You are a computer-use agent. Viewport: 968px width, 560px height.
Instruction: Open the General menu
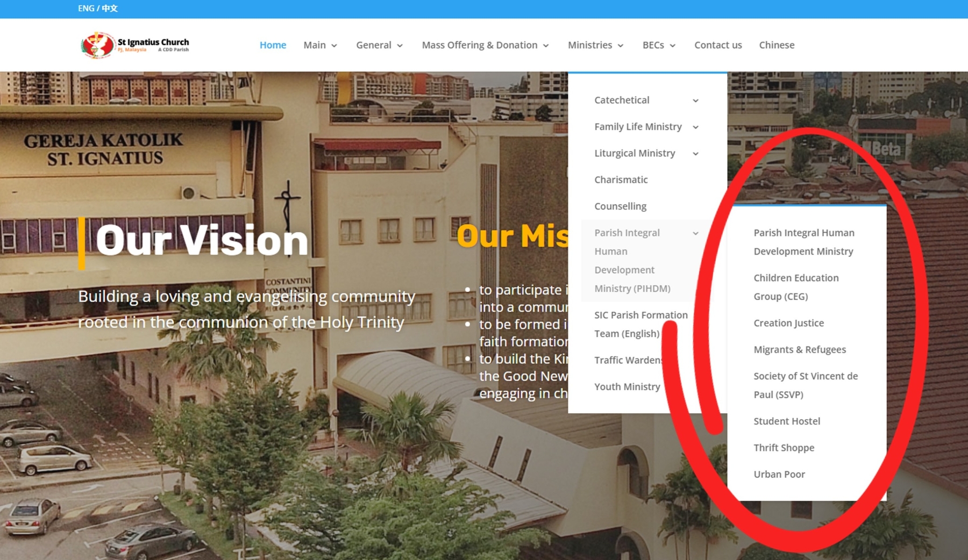(x=374, y=45)
